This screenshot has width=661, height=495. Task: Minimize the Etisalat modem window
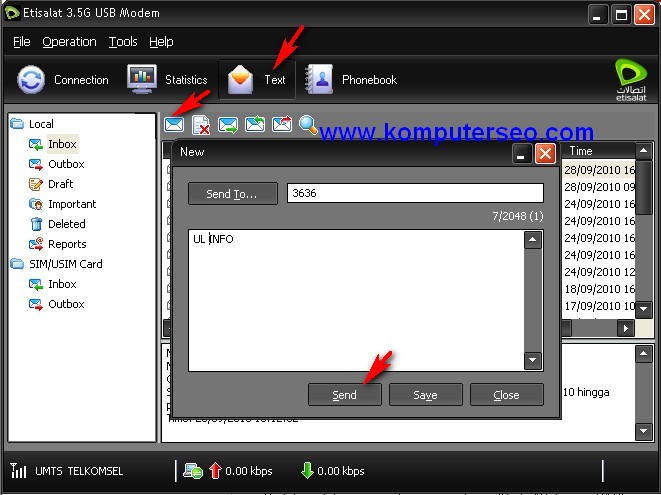(x=597, y=15)
